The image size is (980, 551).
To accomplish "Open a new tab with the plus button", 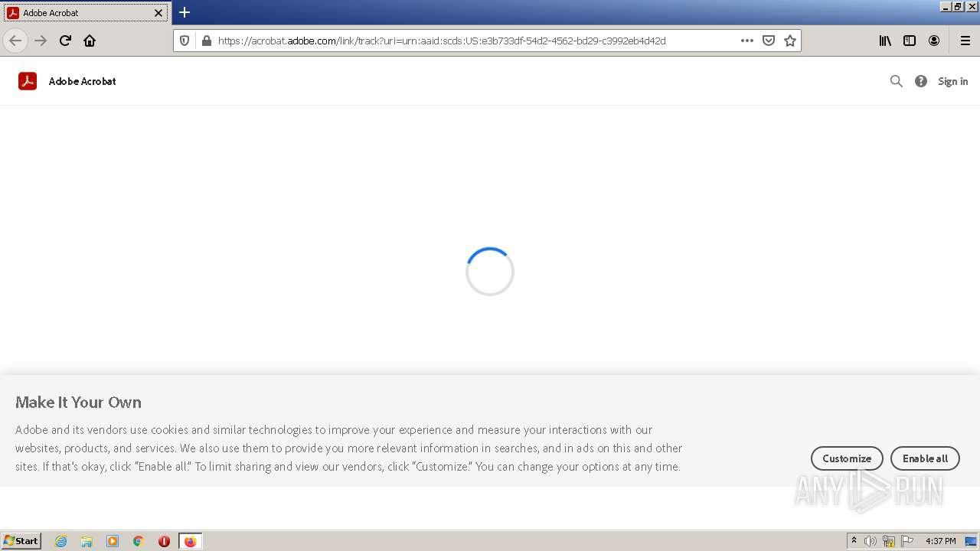I will pyautogui.click(x=185, y=12).
